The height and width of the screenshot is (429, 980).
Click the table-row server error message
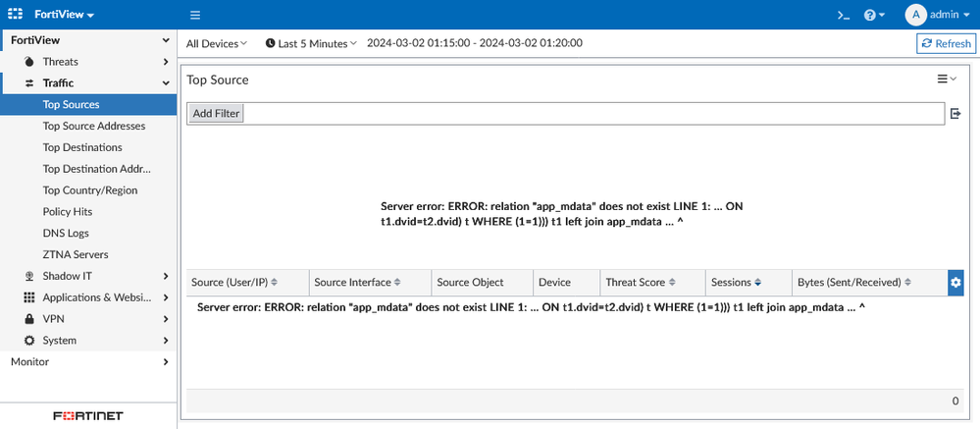click(531, 307)
